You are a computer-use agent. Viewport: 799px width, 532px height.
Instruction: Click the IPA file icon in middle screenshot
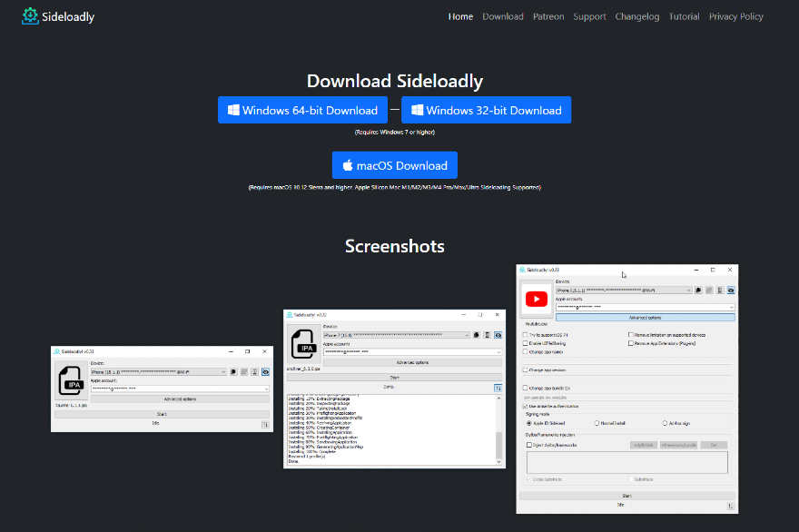coord(304,344)
